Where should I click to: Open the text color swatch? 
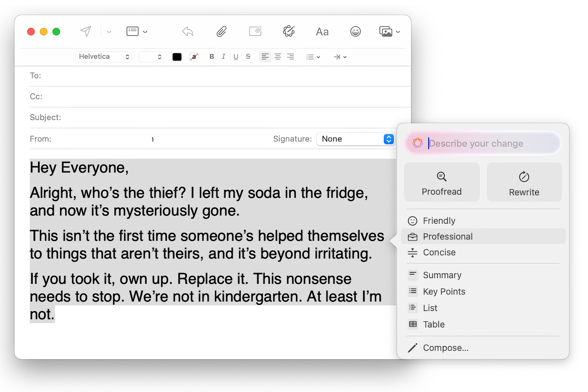point(177,57)
